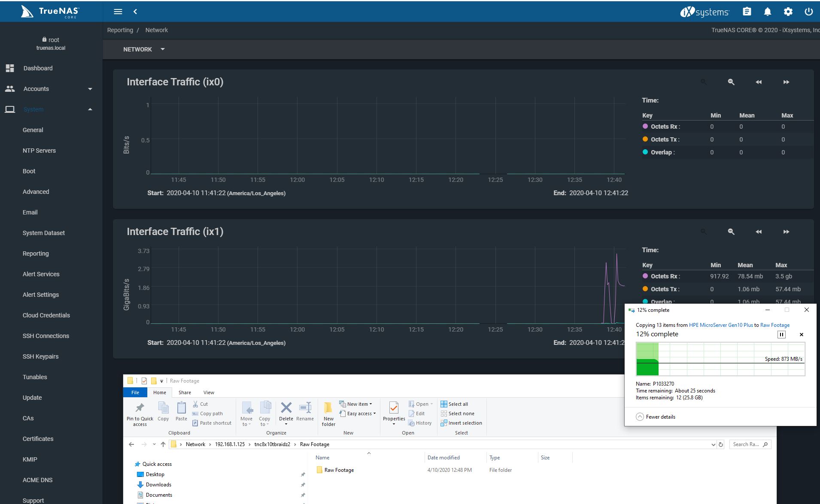Image resolution: width=820 pixels, height=504 pixels.
Task: Click the Search Raw Footage field
Action: (746, 444)
